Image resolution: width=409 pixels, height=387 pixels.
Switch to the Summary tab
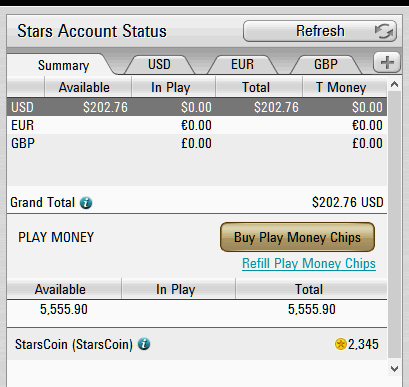63,65
